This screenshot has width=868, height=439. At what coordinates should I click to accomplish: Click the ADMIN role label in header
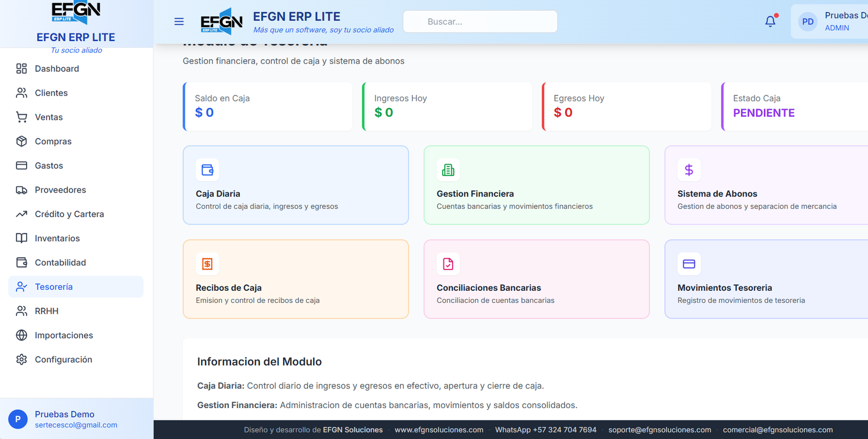click(x=837, y=28)
